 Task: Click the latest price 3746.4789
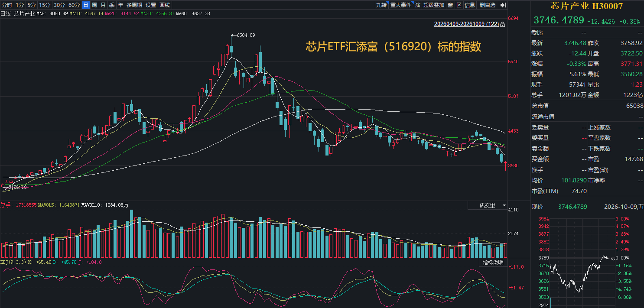point(558,20)
